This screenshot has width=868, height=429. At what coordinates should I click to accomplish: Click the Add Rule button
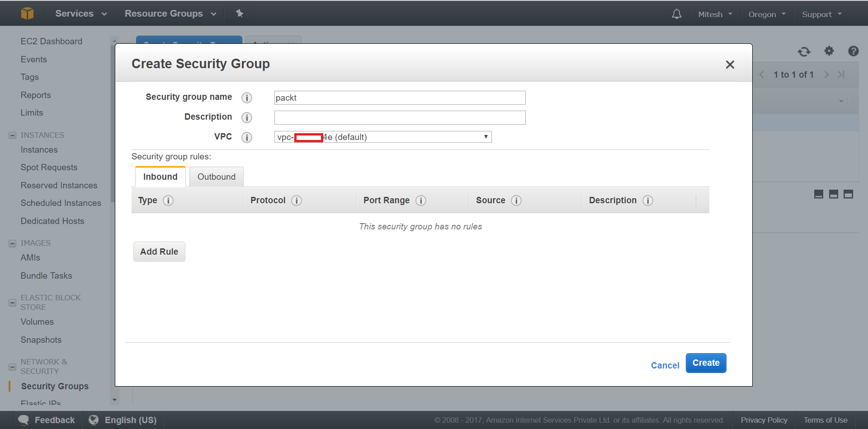[x=159, y=252]
